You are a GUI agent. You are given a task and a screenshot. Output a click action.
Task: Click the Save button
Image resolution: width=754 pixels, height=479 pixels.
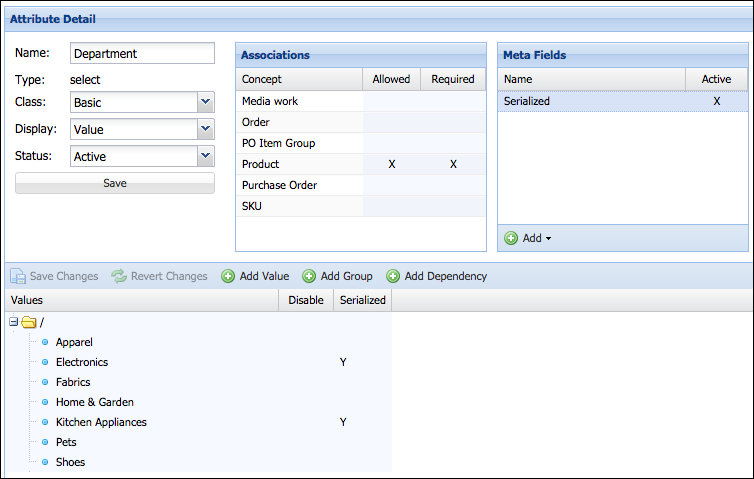[115, 183]
